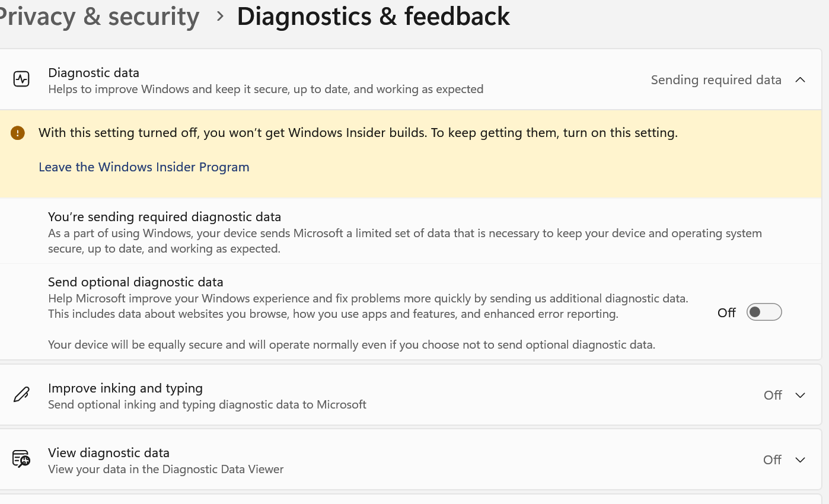Screen dimensions: 829x504
Task: Click the breadcrumb arrow after Privacy & security
Action: pyautogui.click(x=220, y=17)
